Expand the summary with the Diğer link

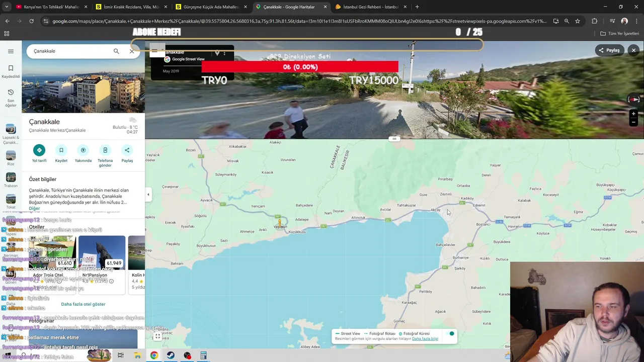[34, 208]
